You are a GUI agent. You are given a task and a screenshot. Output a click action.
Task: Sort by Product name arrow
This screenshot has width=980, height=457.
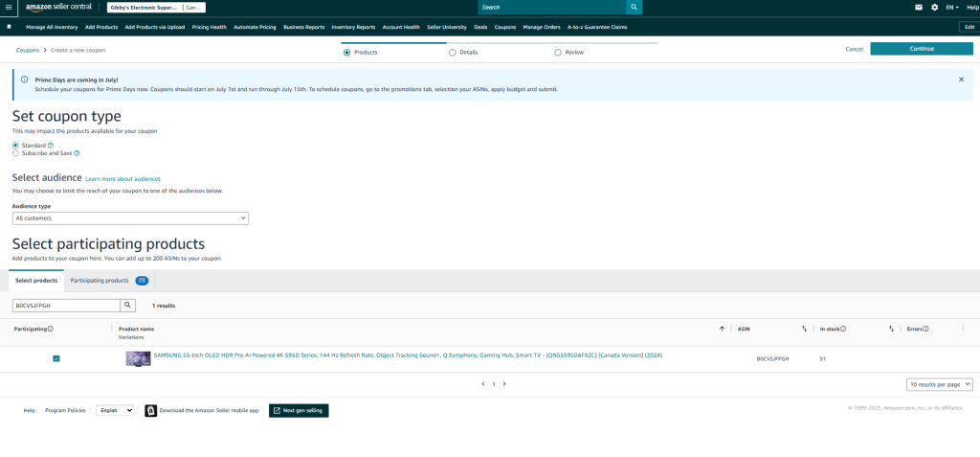[722, 329]
